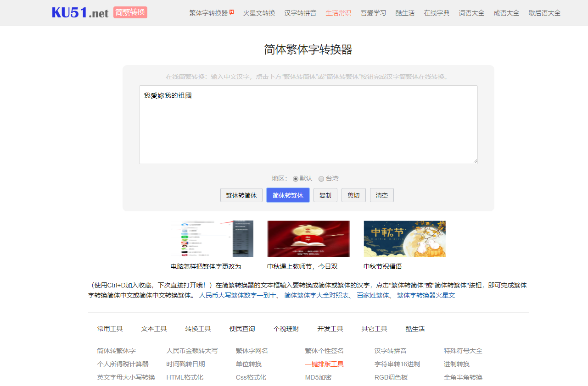
Task: Open the 一键排版工具 link
Action: (x=325, y=364)
